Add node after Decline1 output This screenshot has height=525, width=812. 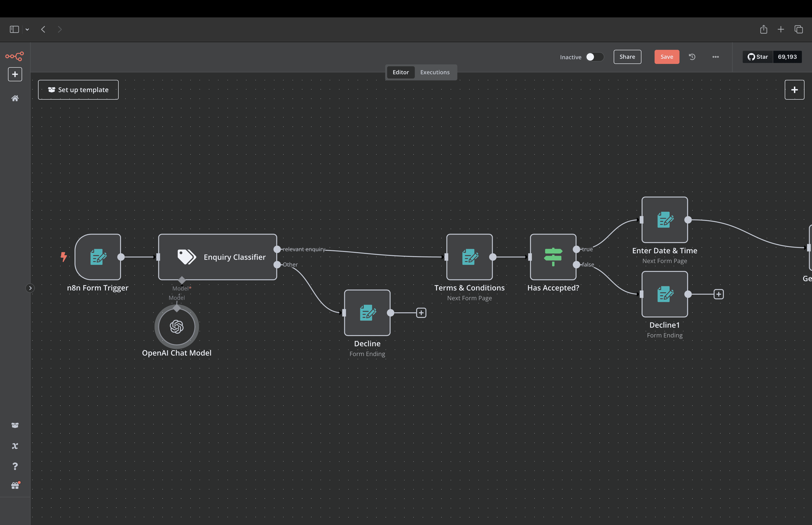[719, 294]
